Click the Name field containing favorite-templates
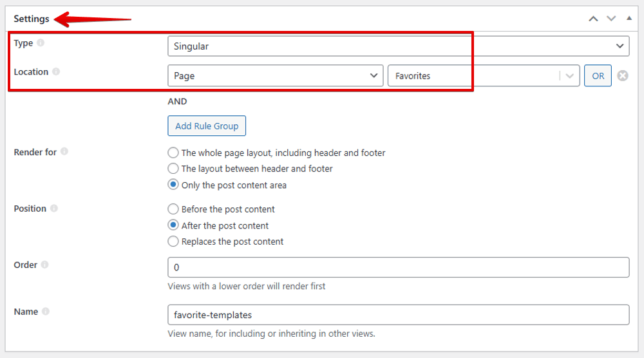 (399, 315)
